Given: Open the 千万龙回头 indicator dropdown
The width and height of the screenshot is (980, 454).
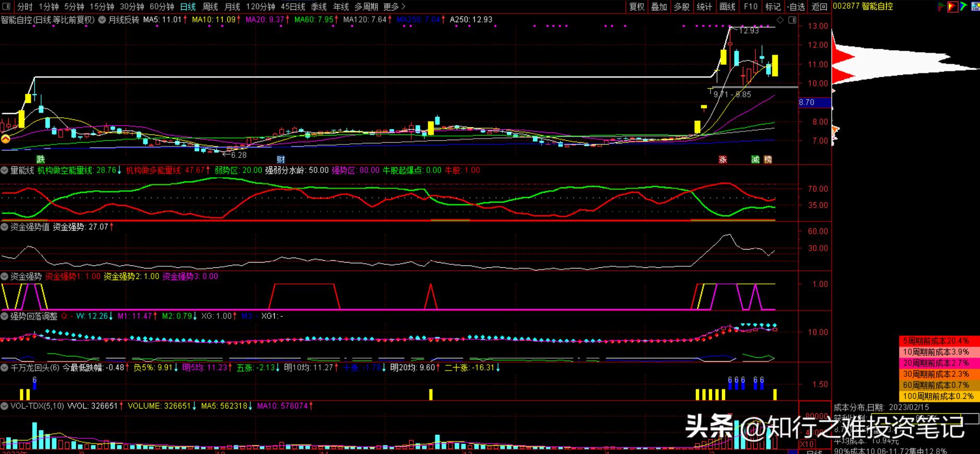Looking at the screenshot, I should click(x=5, y=367).
